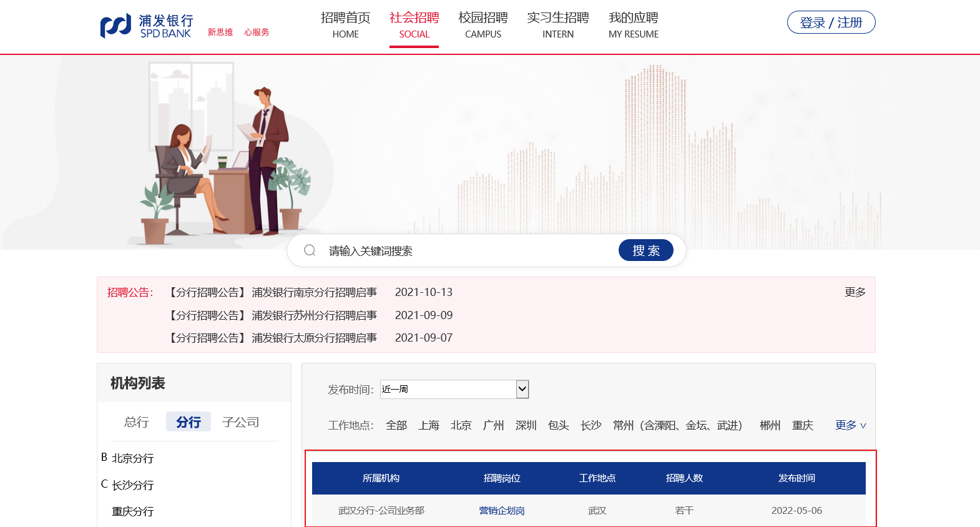The image size is (980, 527).
Task: Choose 北京分行 in the branch list
Action: 132,458
